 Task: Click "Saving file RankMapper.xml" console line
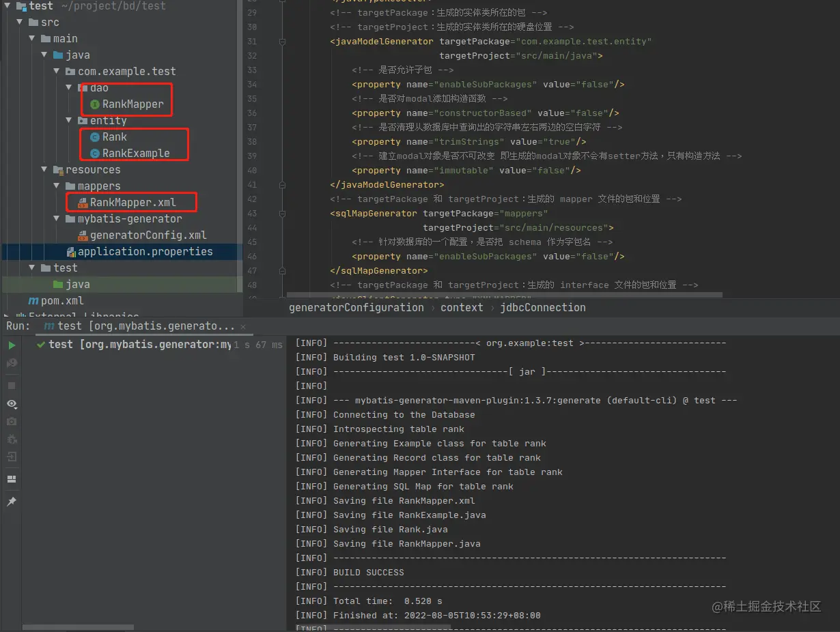point(404,500)
